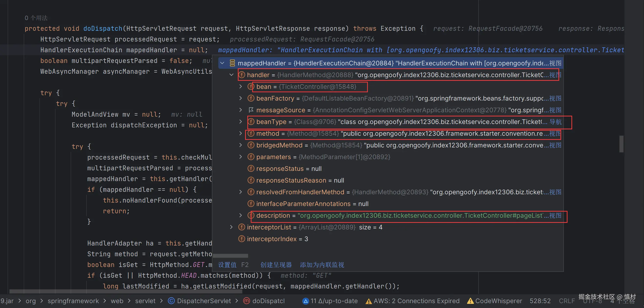Screen dimensions: 644x308
Task: Click AWS Connections Expired warning icon
Action: 369,301
